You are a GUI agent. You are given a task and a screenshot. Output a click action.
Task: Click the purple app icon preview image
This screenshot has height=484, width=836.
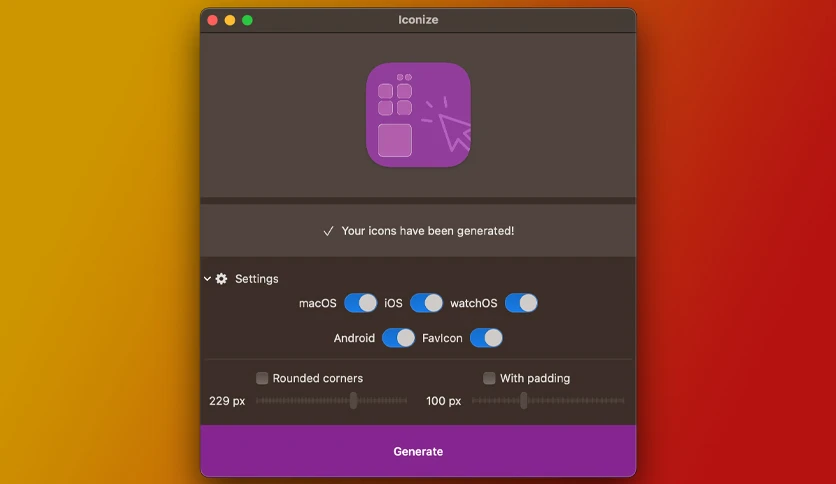418,115
